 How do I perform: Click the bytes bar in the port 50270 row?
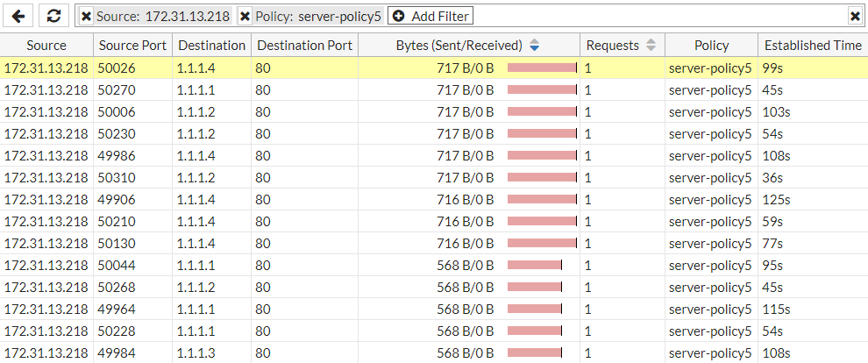542,89
